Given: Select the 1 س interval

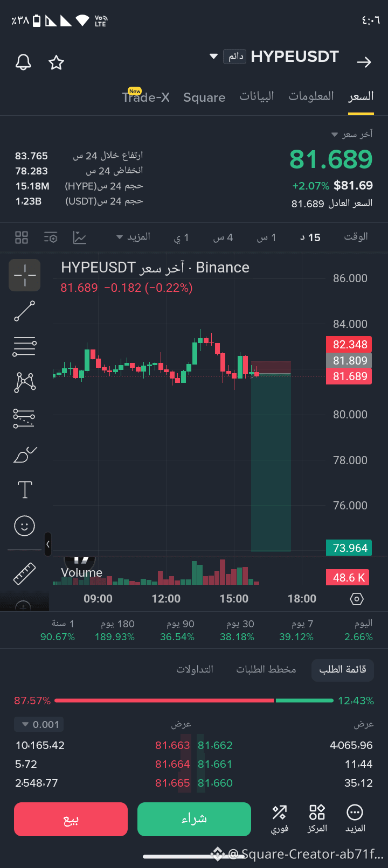Looking at the screenshot, I should (x=266, y=237).
